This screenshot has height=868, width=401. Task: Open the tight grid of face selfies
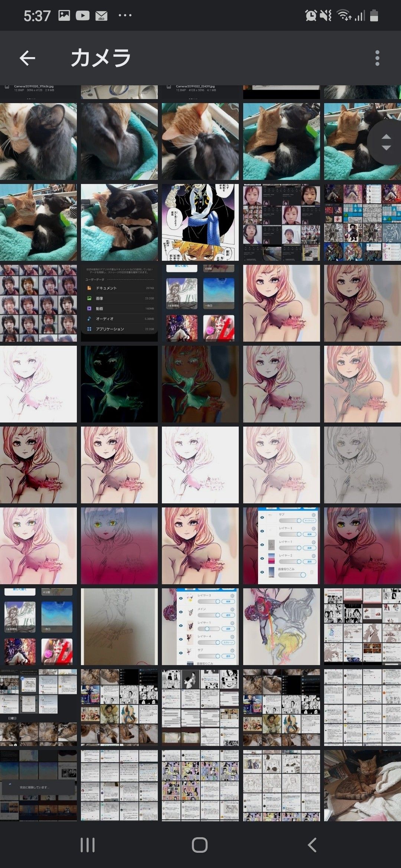click(x=38, y=303)
